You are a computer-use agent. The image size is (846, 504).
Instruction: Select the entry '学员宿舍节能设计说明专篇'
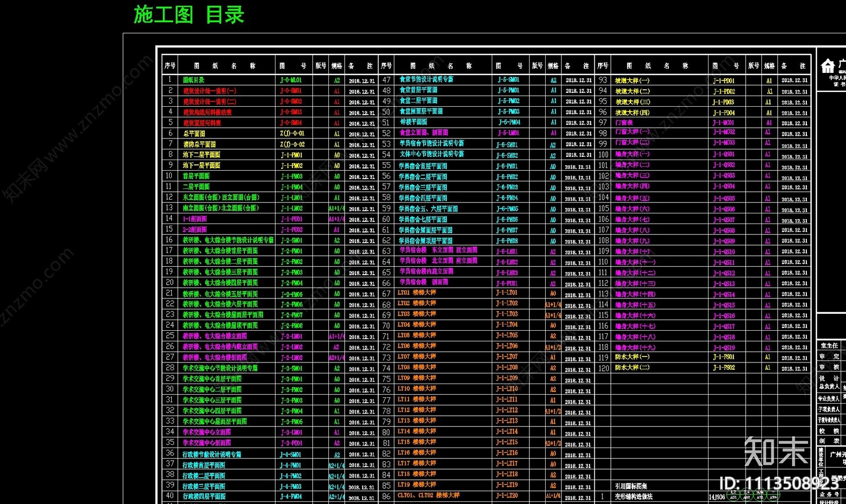pyautogui.click(x=431, y=143)
